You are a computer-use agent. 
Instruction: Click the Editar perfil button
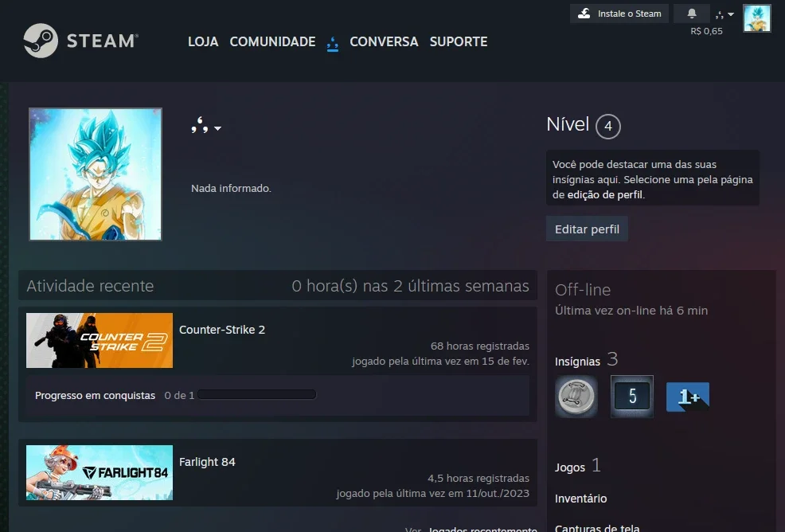tap(587, 229)
